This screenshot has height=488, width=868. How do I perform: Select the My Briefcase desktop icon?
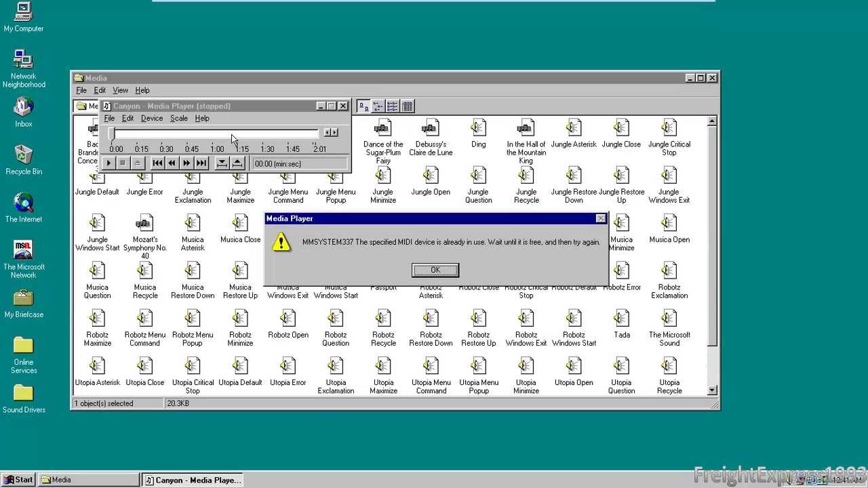tap(24, 304)
